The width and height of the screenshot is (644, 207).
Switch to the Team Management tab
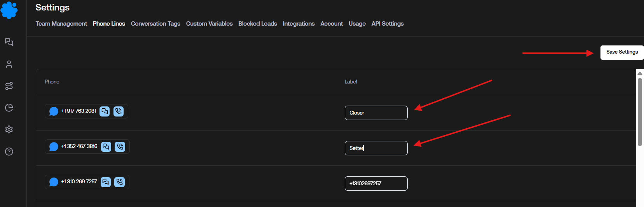(61, 24)
